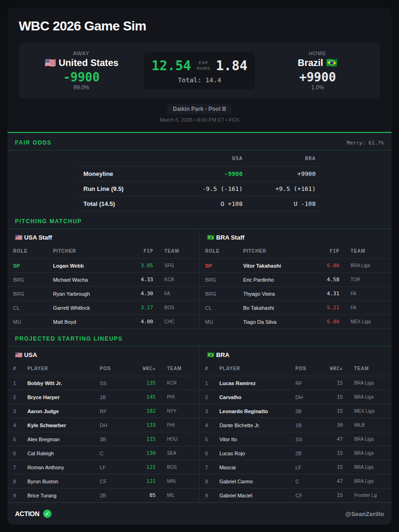Click Dante Bichette Jr. in the BRA lineup
Viewport: 399px width, 532px height.
click(239, 425)
